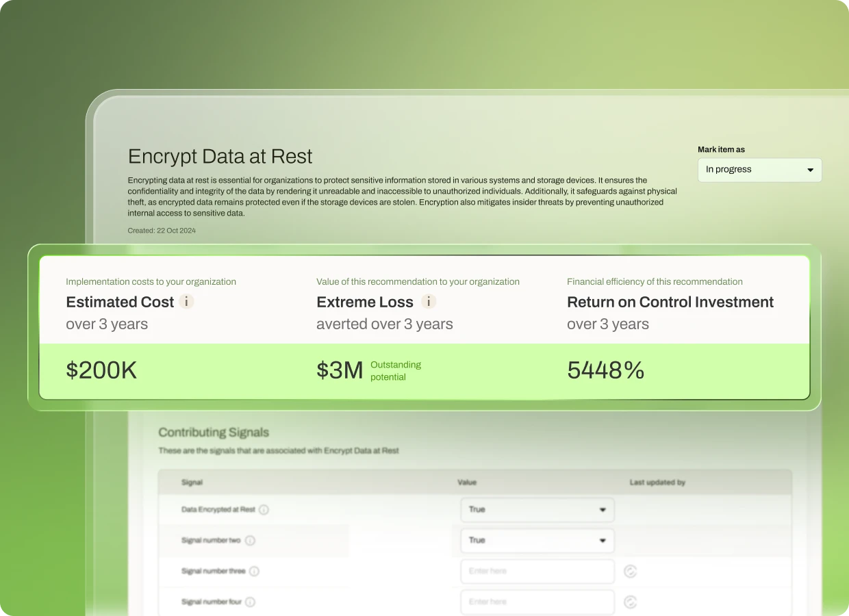
Task: Expand the Data Encrypted at Rest value dropdown
Action: (537, 510)
